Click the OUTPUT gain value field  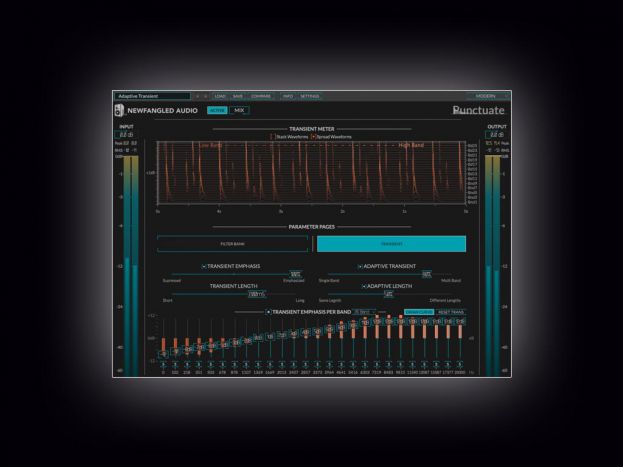click(495, 135)
